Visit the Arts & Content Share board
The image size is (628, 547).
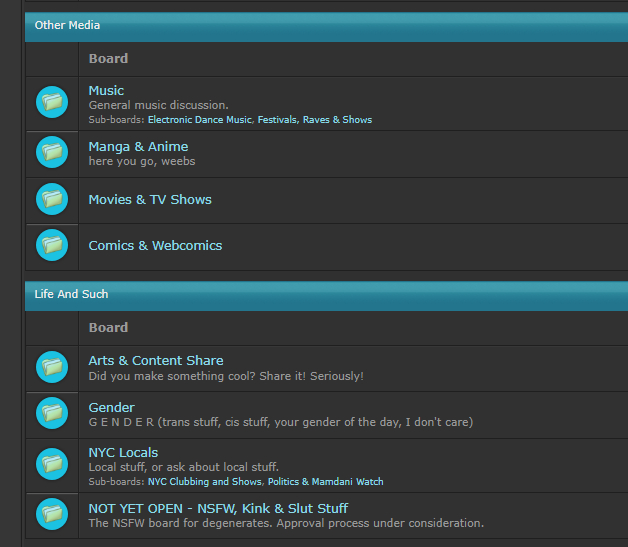pyautogui.click(x=156, y=361)
